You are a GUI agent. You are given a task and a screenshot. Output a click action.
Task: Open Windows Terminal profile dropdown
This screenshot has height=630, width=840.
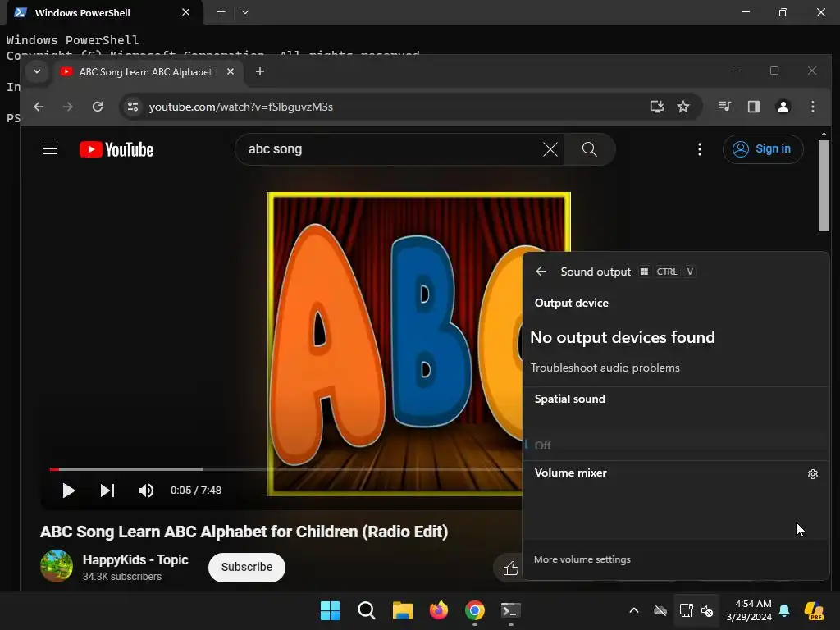coord(244,11)
